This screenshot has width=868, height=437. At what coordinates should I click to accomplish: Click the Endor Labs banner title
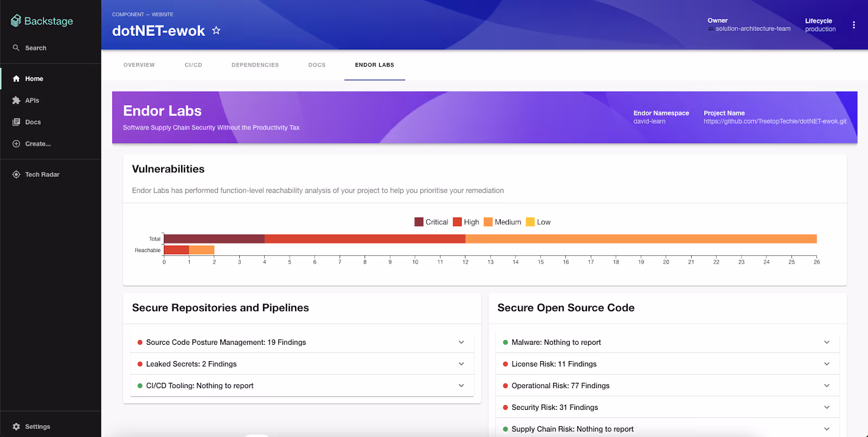tap(162, 111)
